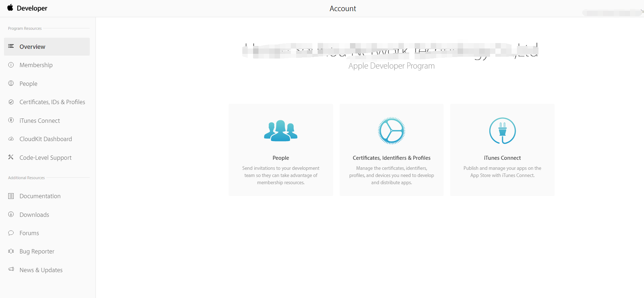Screen dimensions: 644x298
Task: Click the iTunes Connect card description text
Action: [502, 172]
